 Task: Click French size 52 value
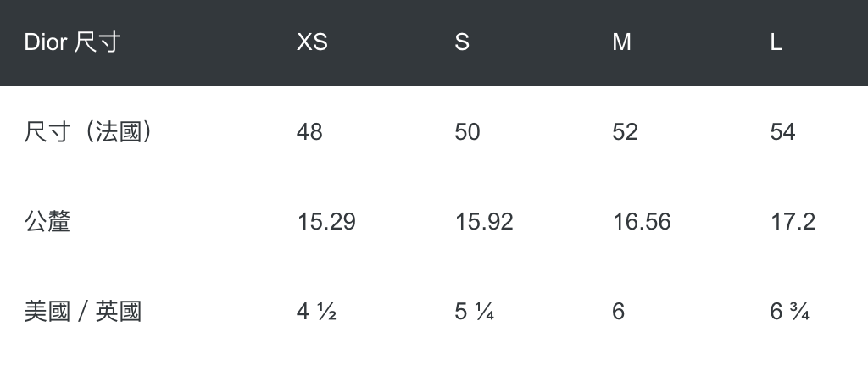625,132
